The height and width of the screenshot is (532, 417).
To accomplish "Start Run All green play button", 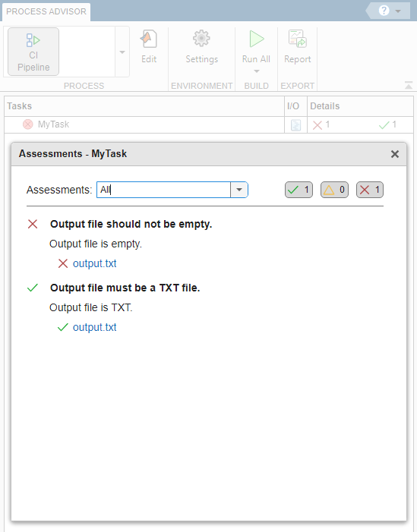I will (257, 39).
